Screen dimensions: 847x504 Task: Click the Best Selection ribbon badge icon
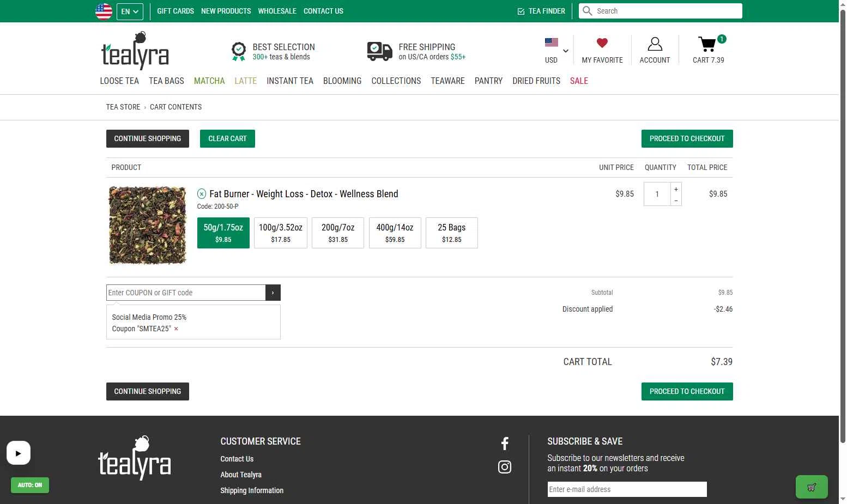(x=238, y=52)
